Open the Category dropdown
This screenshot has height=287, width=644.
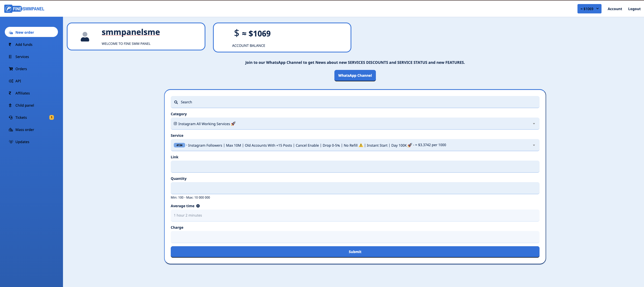point(355,124)
